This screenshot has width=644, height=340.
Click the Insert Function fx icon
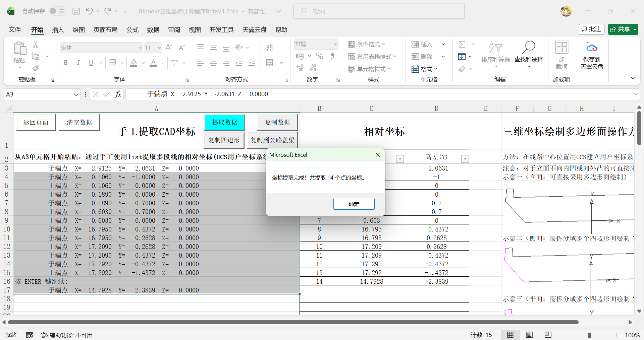pos(118,94)
